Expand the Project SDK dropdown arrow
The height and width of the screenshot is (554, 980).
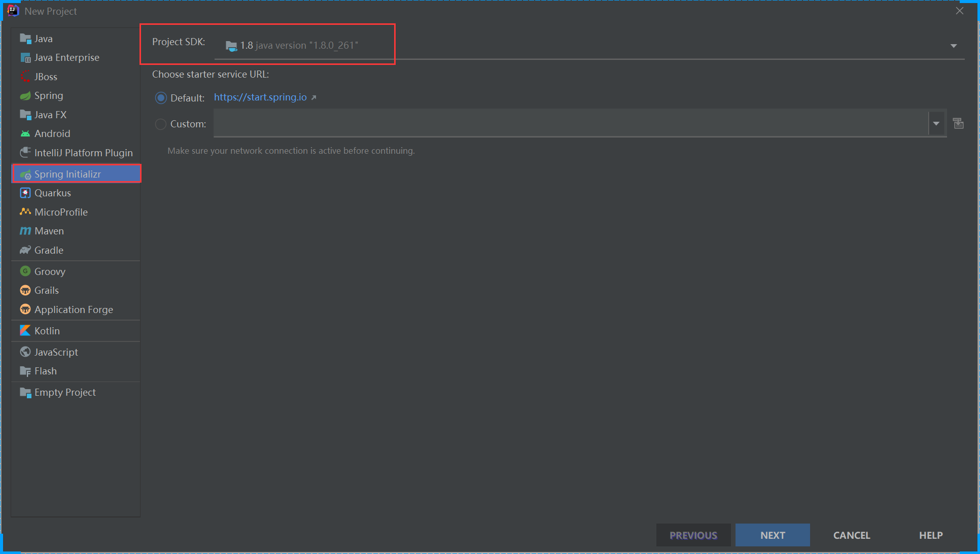click(954, 46)
